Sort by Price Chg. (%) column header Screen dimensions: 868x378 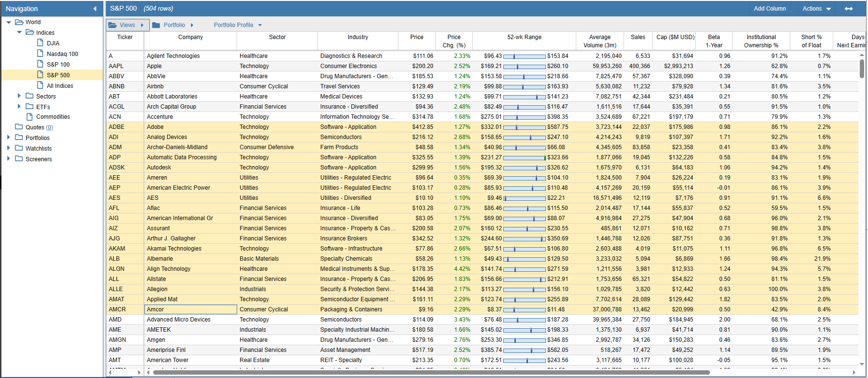point(454,41)
